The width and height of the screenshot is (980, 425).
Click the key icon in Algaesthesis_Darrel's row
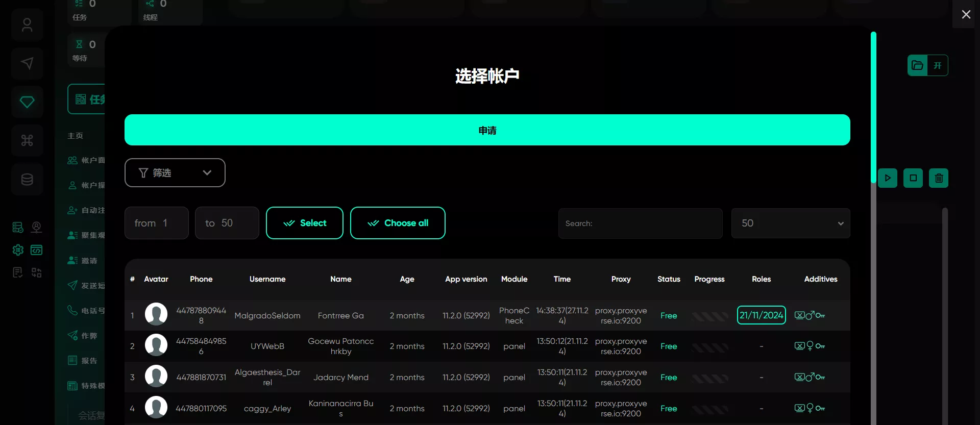pos(820,377)
